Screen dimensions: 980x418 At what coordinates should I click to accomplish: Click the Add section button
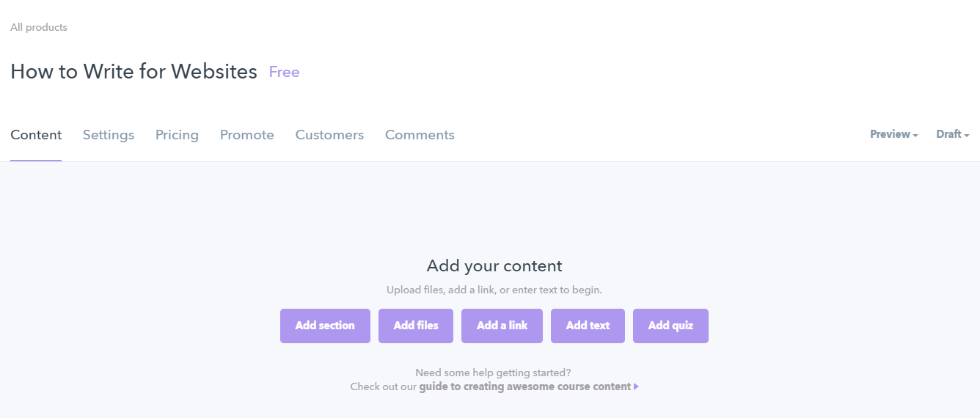coord(325,326)
